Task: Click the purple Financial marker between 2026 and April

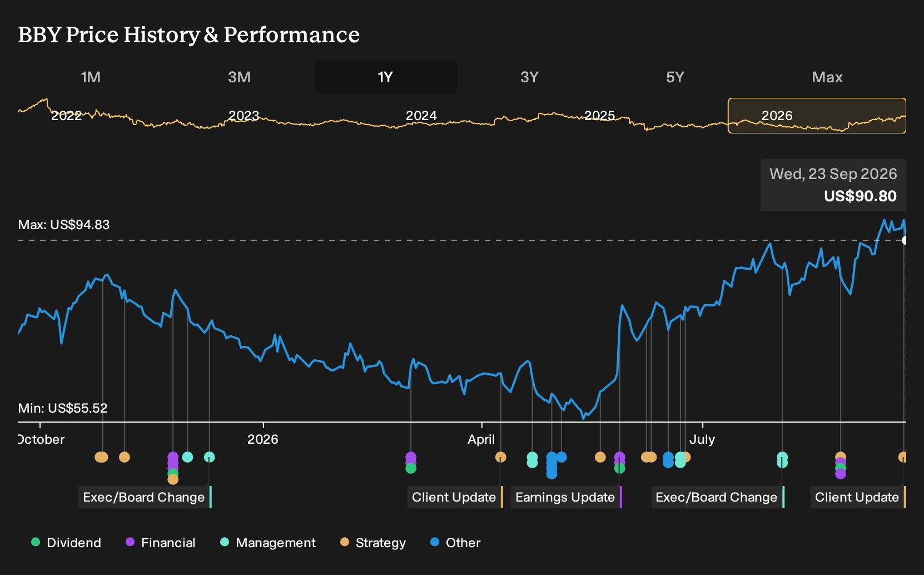Action: pos(411,457)
